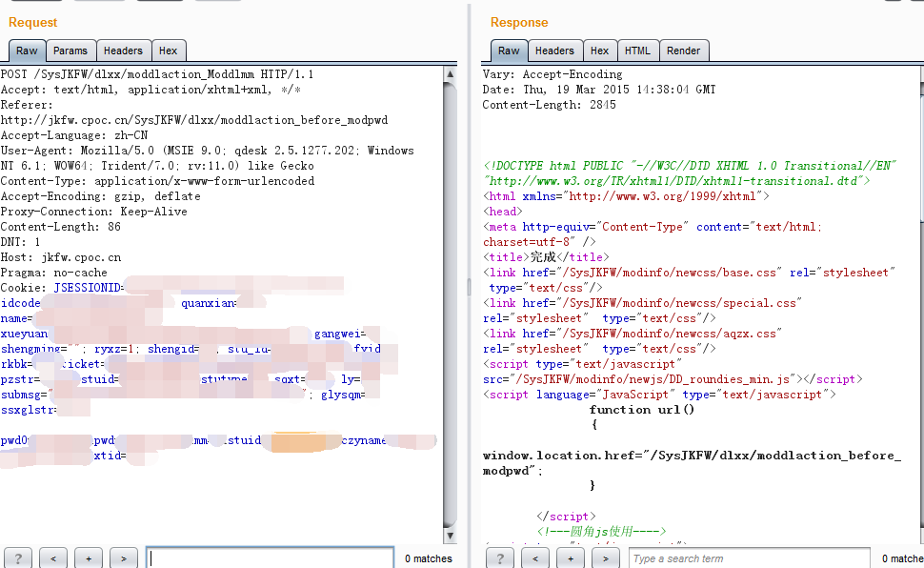The width and height of the screenshot is (924, 568).
Task: Click the JSESSIONID cookie name
Action: click(x=88, y=288)
